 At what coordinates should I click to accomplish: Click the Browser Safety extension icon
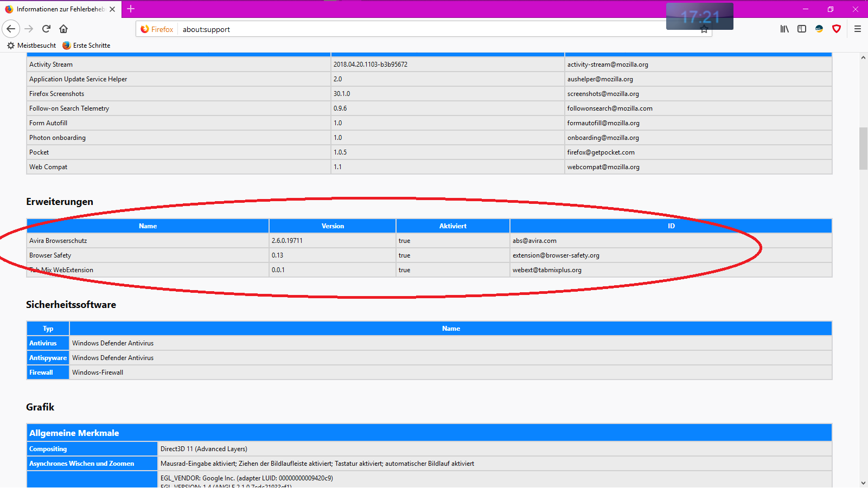pyautogui.click(x=819, y=29)
